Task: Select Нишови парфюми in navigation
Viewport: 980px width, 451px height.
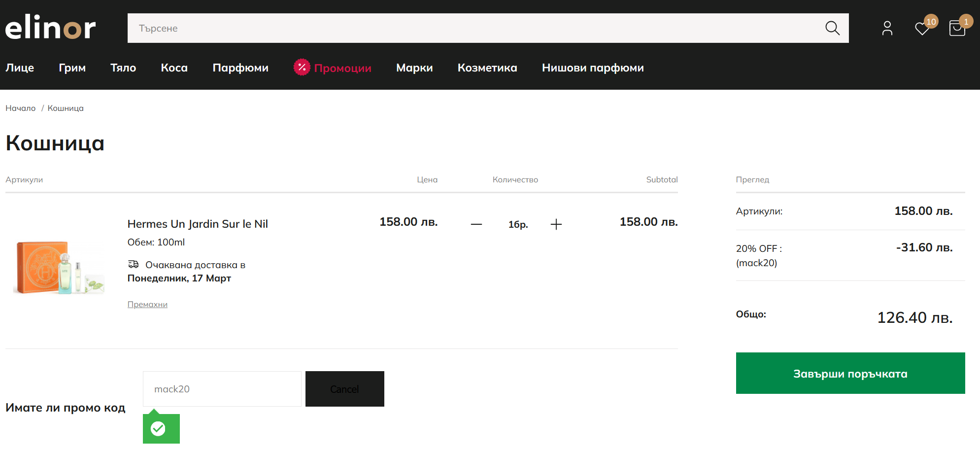Action: click(593, 68)
